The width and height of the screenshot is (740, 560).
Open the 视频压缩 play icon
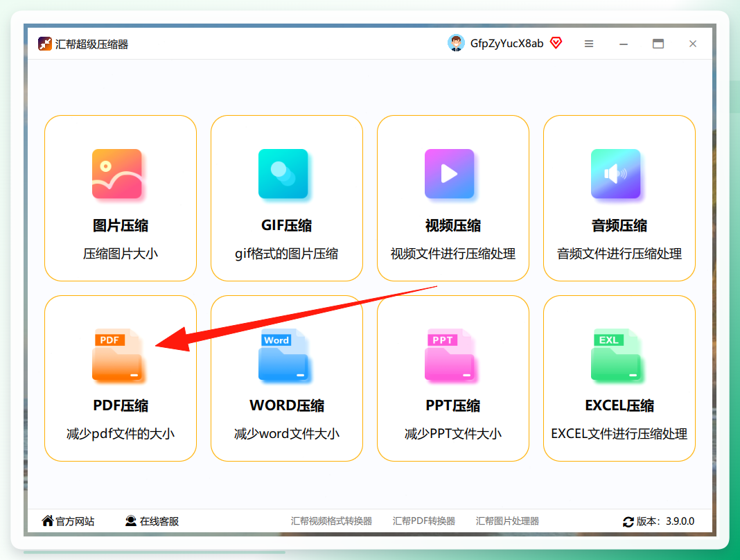pyautogui.click(x=449, y=174)
